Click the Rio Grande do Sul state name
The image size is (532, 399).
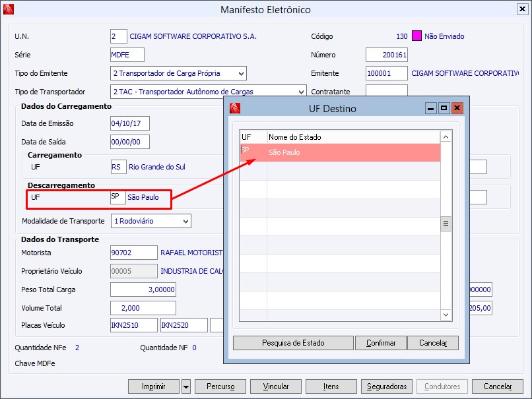(157, 167)
